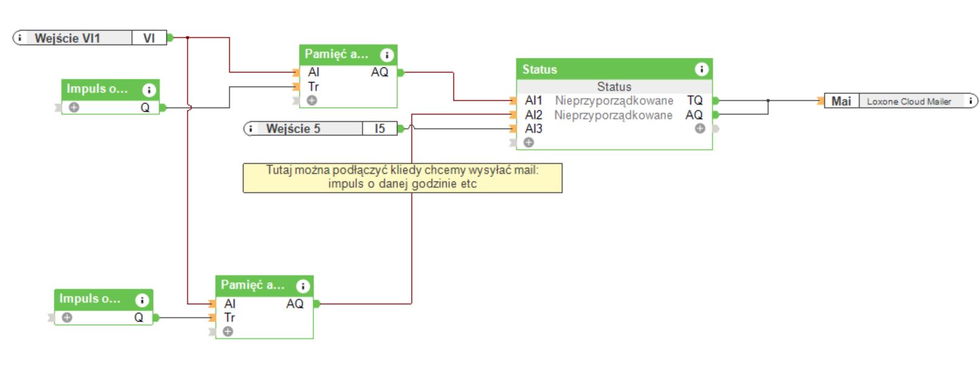
Task: Open info icon of Wejście VI1 input
Action: pyautogui.click(x=20, y=38)
